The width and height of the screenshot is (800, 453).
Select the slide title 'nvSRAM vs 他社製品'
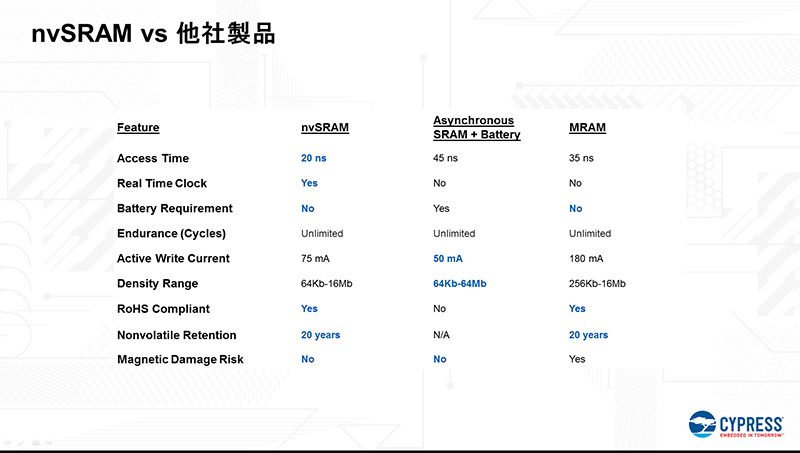tap(154, 34)
